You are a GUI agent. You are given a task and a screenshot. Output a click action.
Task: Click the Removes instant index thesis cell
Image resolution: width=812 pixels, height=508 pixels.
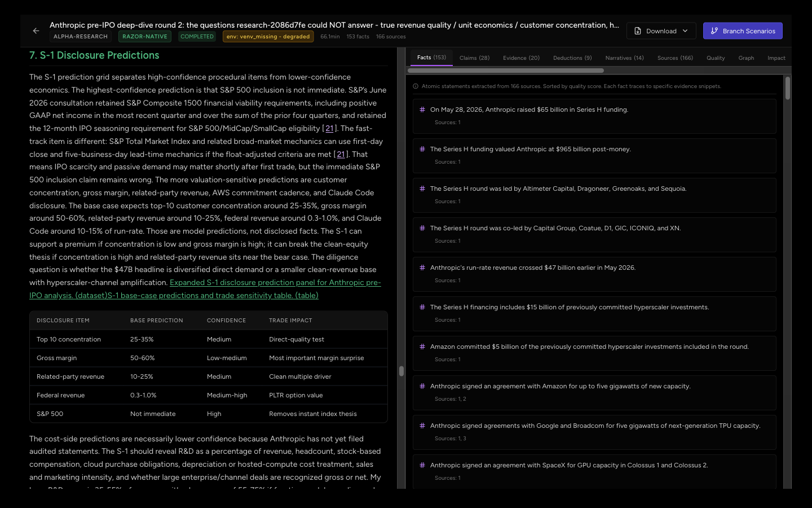(313, 414)
